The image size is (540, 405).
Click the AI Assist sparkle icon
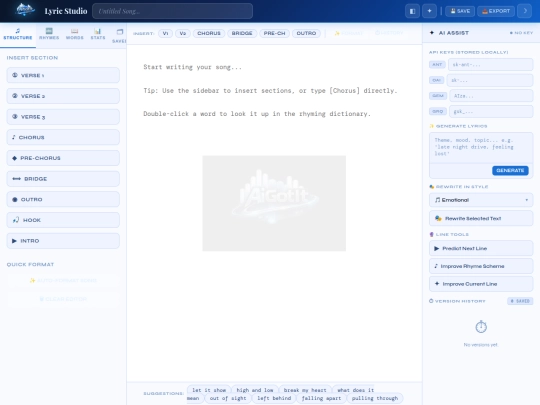pos(432,33)
